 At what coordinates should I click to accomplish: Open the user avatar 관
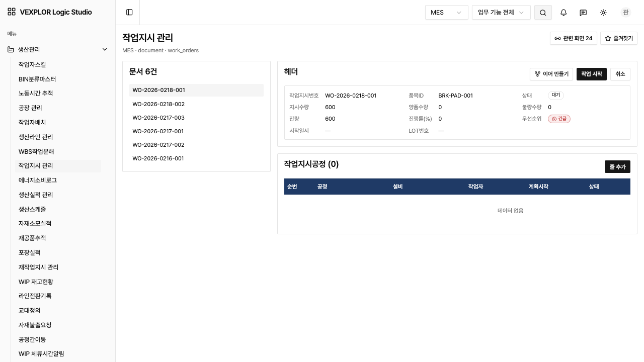[626, 13]
